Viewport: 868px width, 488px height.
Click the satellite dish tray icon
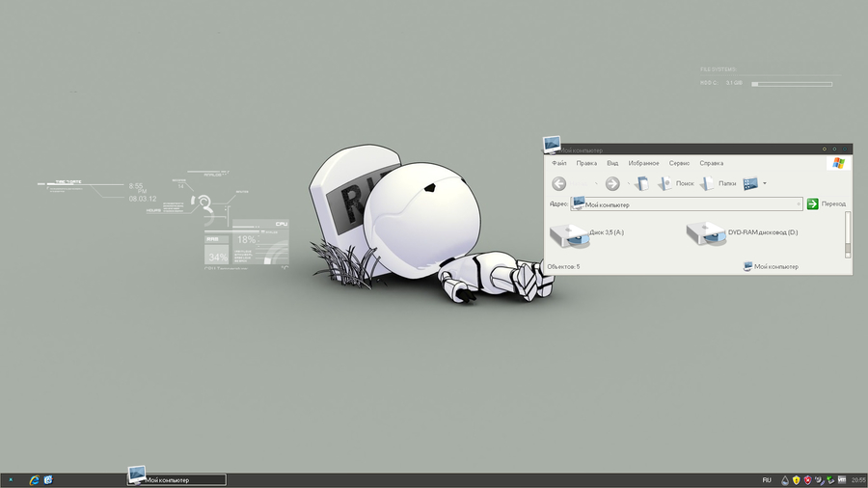click(819, 480)
